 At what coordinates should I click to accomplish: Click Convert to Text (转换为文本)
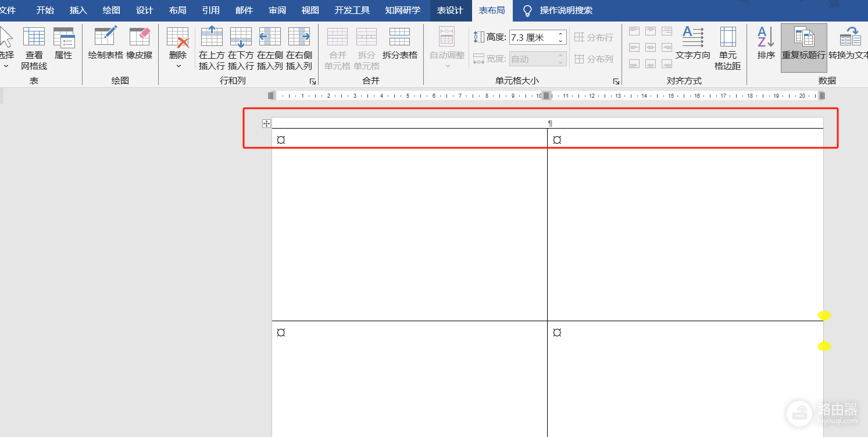coord(849,44)
